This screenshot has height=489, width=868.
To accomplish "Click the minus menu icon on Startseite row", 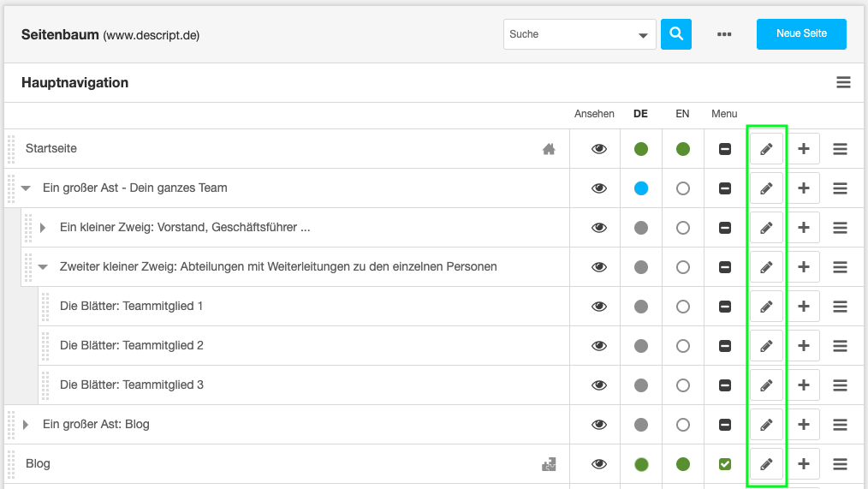I will point(725,149).
